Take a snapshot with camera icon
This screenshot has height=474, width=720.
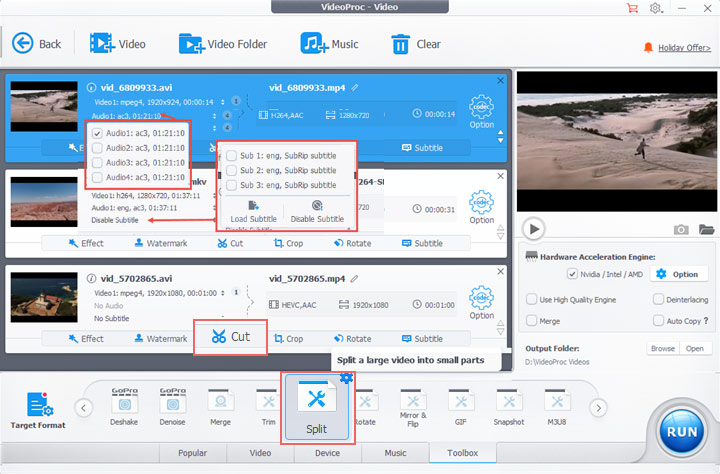tap(681, 229)
